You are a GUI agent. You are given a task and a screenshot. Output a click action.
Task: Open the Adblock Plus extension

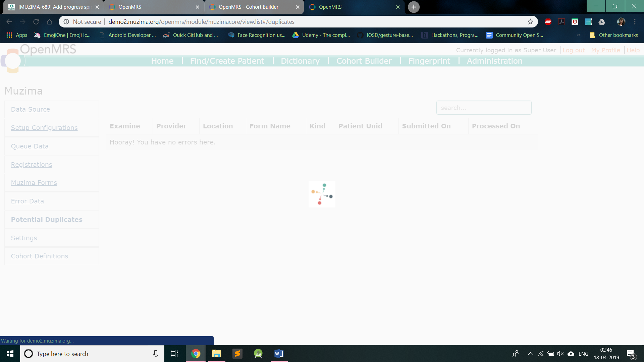point(548,22)
